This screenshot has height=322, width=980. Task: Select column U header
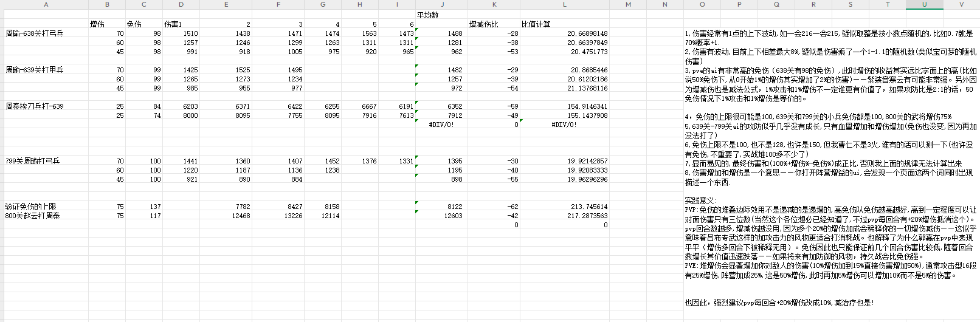pos(924,4)
